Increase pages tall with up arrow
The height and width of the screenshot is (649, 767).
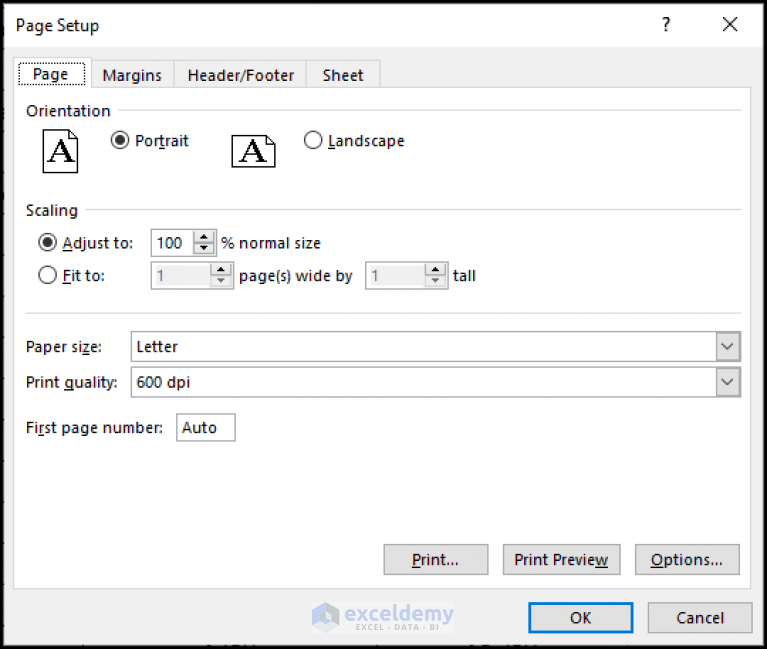click(x=435, y=269)
